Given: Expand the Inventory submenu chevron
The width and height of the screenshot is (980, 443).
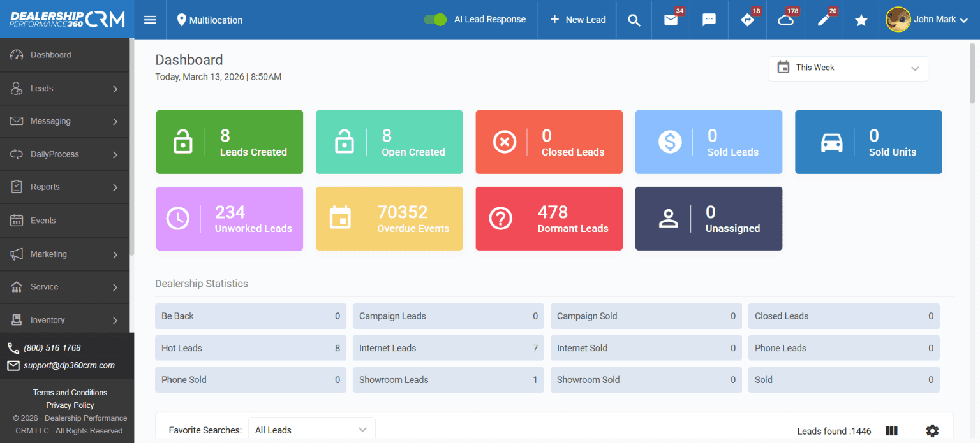Looking at the screenshot, I should 115,321.
